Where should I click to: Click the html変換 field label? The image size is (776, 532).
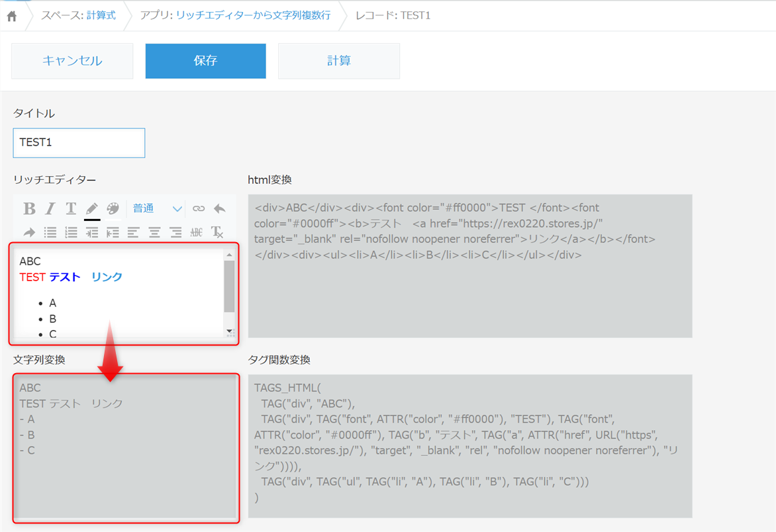pos(269,180)
